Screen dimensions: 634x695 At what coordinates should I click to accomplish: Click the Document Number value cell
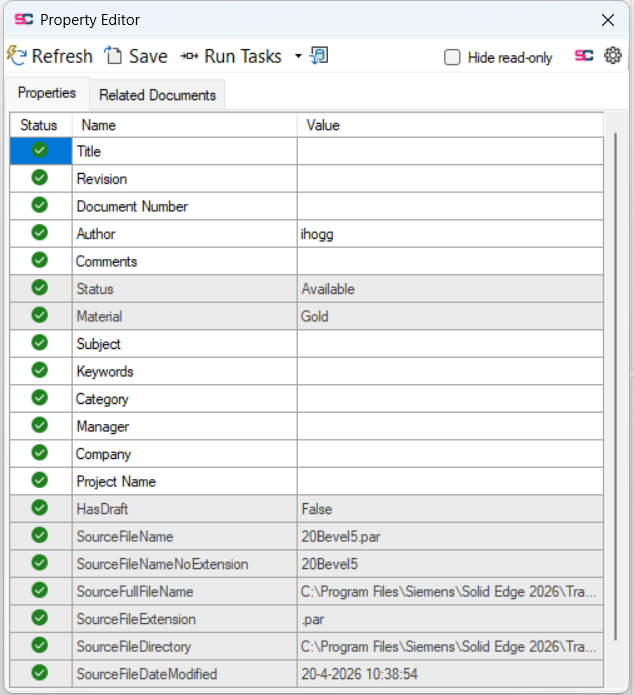pyautogui.click(x=450, y=206)
